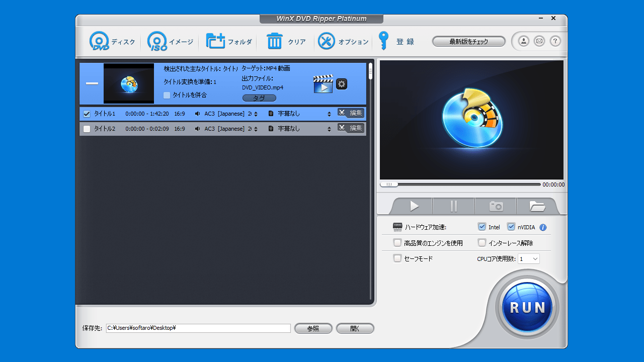Click the output profile clapperboard icon

pos(323,84)
